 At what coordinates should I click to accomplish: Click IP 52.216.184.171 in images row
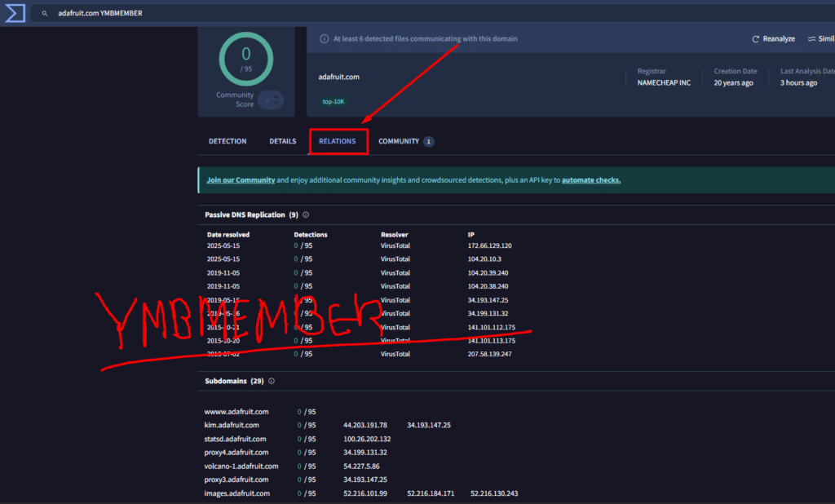(x=431, y=493)
